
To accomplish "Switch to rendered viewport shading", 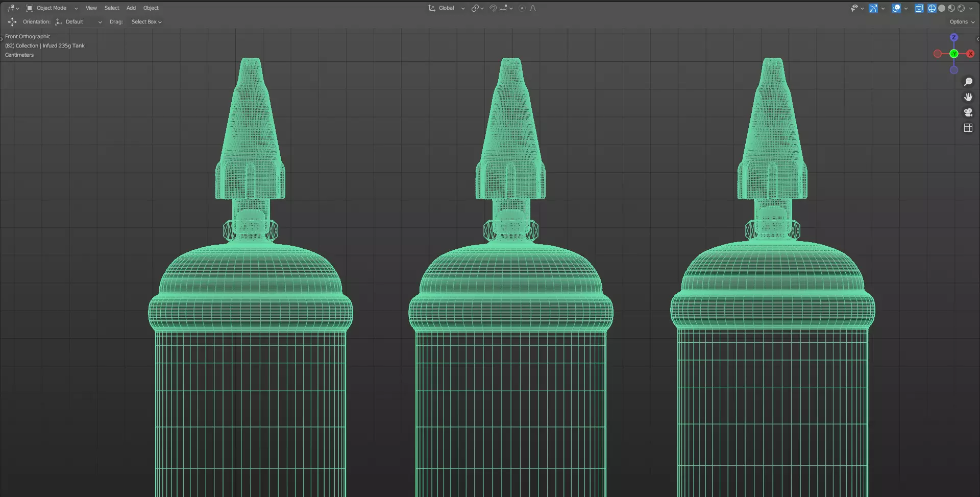I will coord(961,8).
